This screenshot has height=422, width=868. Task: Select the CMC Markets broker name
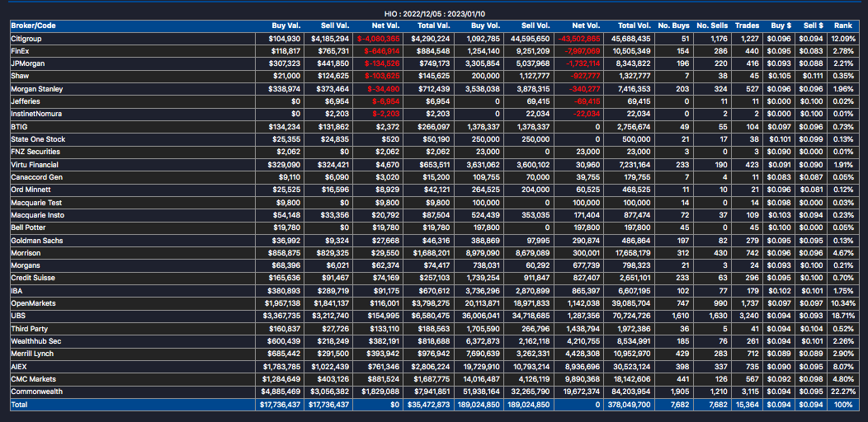(x=33, y=379)
